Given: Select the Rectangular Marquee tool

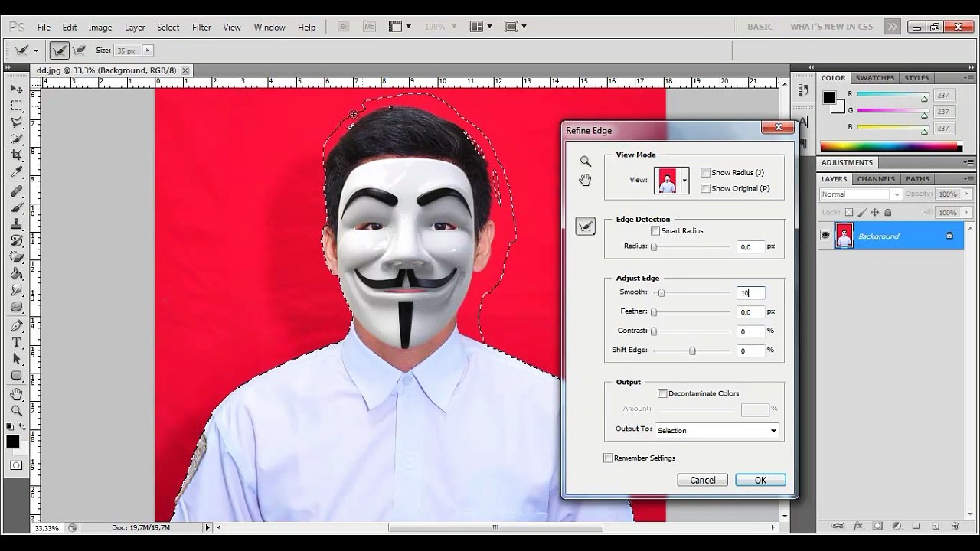Looking at the screenshot, I should point(16,106).
